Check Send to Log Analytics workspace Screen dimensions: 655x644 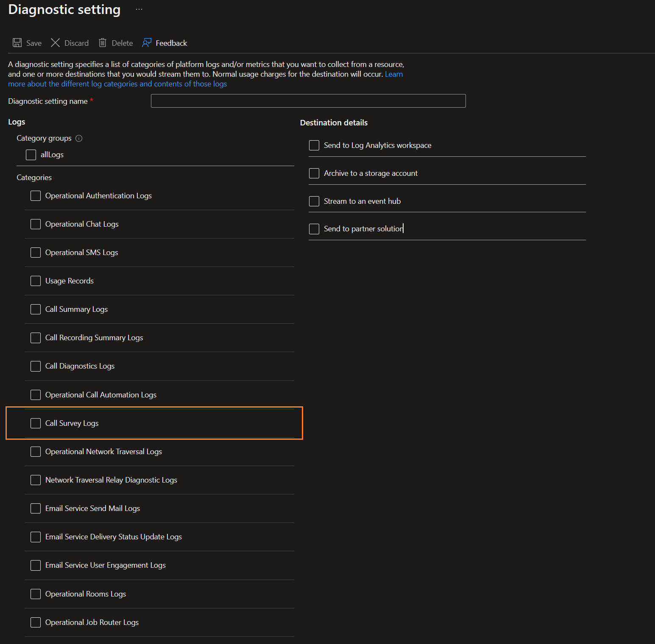coord(314,145)
